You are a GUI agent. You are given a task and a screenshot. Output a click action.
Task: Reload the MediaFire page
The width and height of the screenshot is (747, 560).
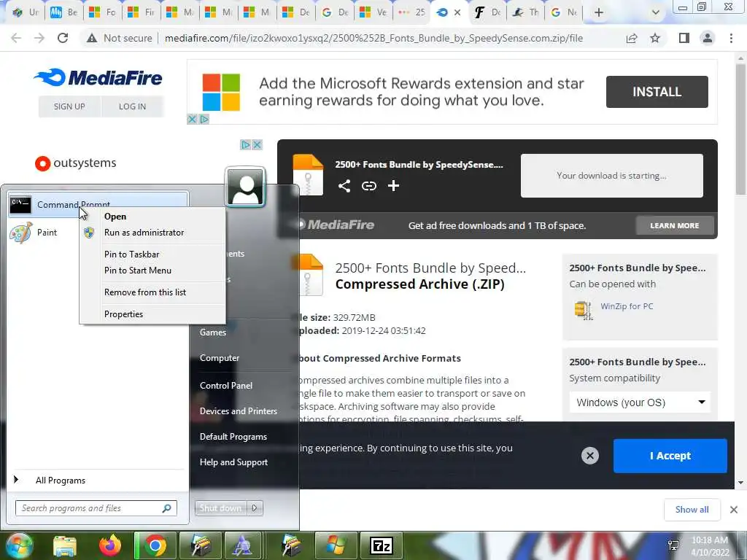(x=63, y=38)
